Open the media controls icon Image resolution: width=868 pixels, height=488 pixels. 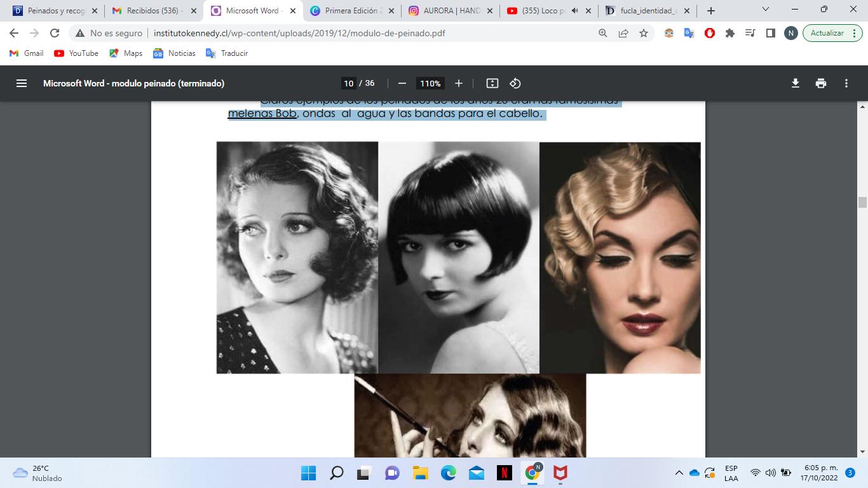[x=750, y=33]
